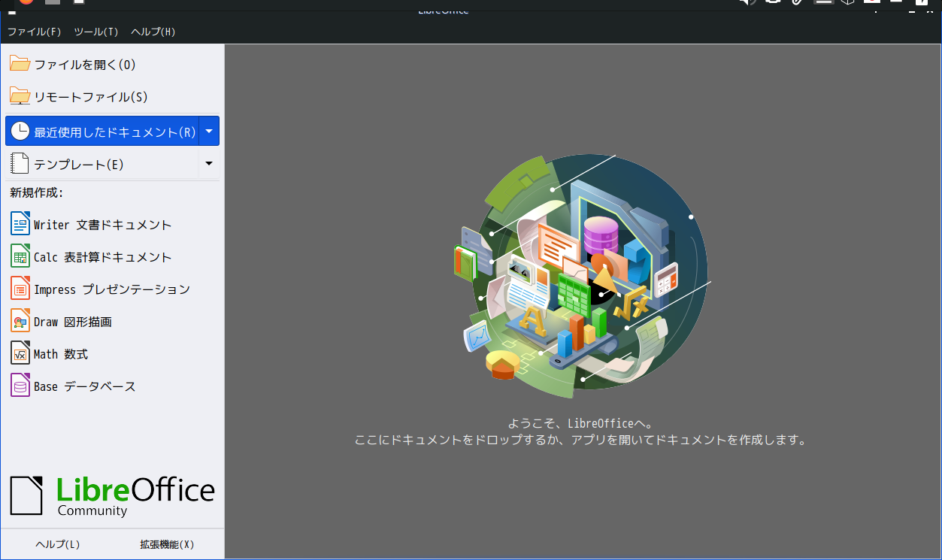Create a new Impress プレゼンテーション
Viewport: 942px width, 560px height.
click(100, 289)
